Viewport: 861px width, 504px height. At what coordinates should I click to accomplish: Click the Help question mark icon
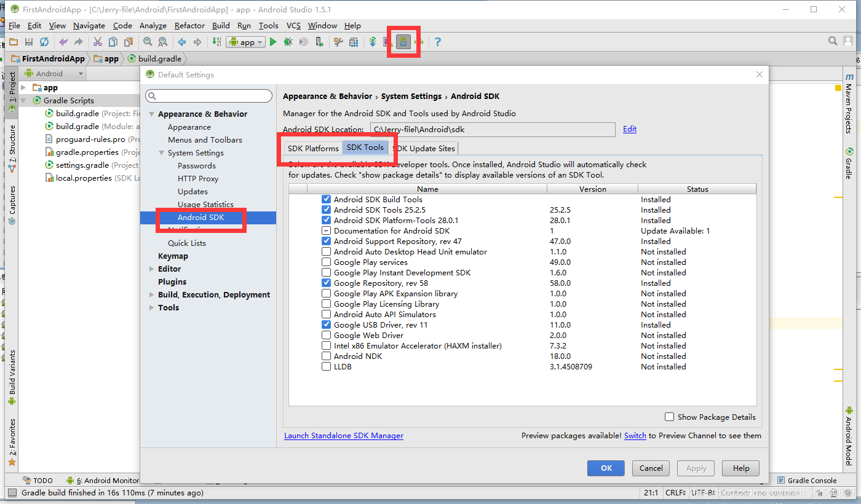[x=438, y=42]
